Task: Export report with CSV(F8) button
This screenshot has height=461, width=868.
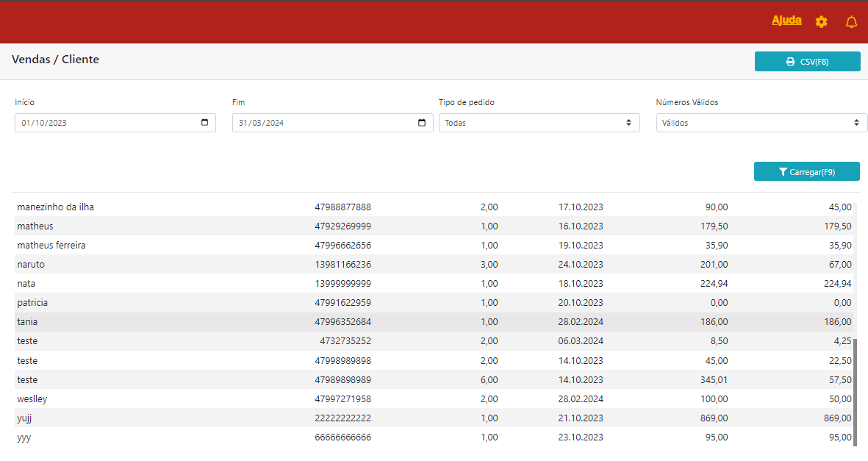Action: (x=807, y=62)
